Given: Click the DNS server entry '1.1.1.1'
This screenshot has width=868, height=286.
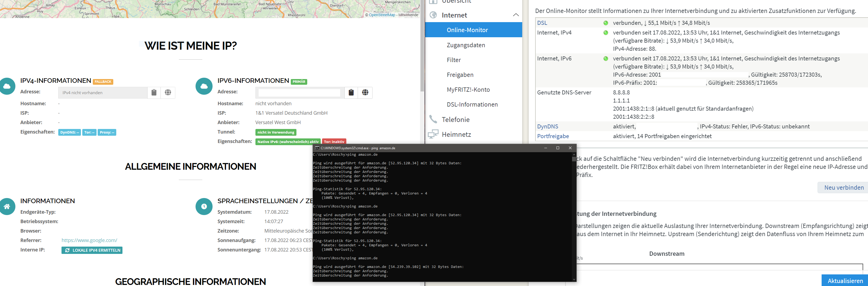Looking at the screenshot, I should tap(621, 100).
